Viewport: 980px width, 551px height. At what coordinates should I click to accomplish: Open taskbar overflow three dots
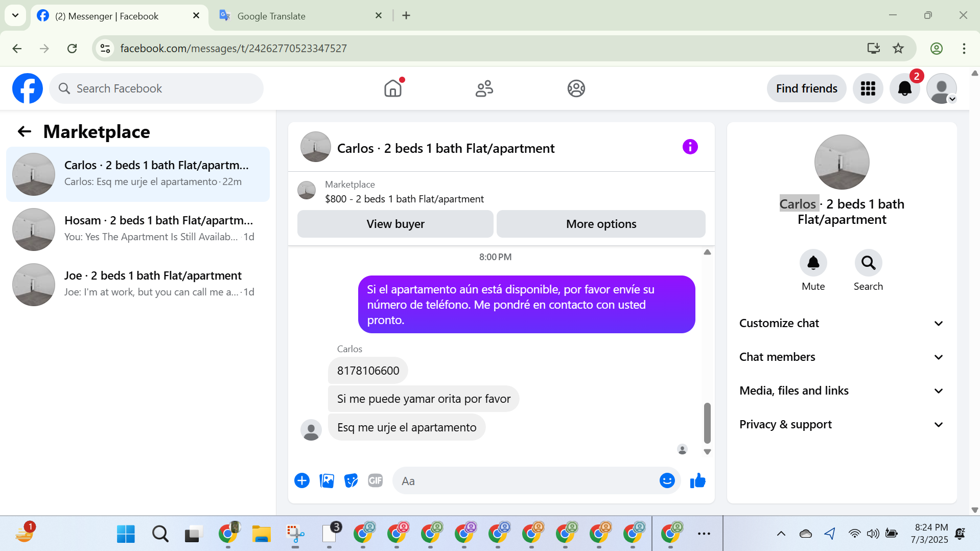tap(704, 534)
